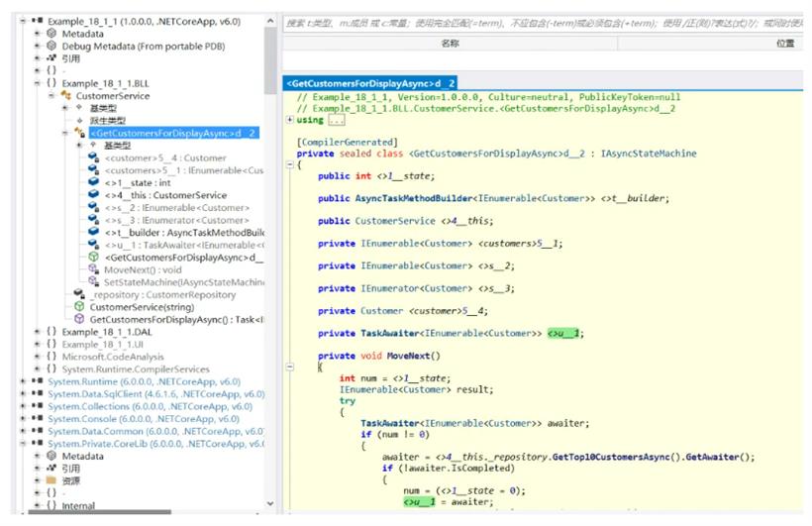Screen dimensions: 812x526
Task: Click the constructor icon of <GetCustomersForDisplayAsync>d__ in tree
Action: pos(94,257)
